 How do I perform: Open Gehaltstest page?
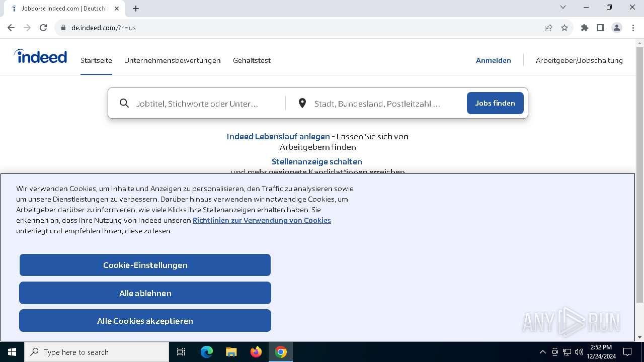pos(252,60)
